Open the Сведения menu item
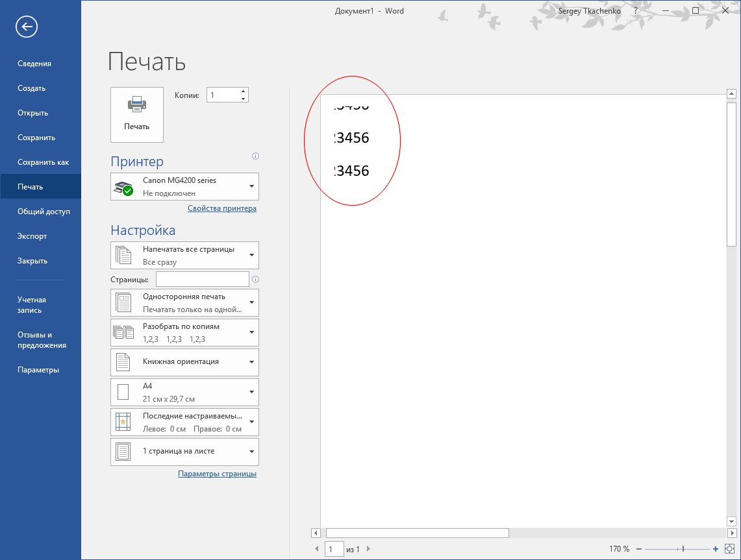 pos(41,64)
